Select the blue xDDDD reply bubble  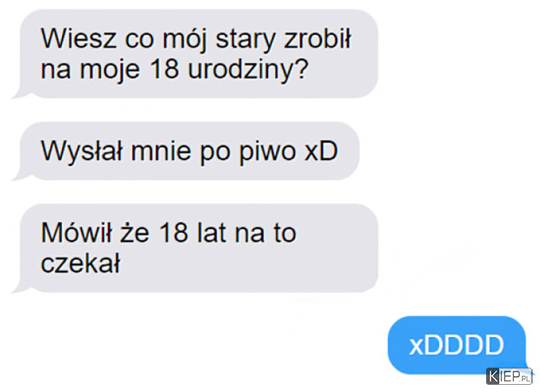[x=457, y=345]
